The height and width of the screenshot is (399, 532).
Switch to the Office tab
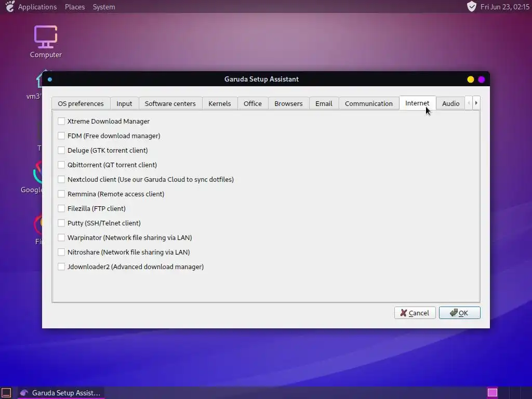click(x=253, y=103)
